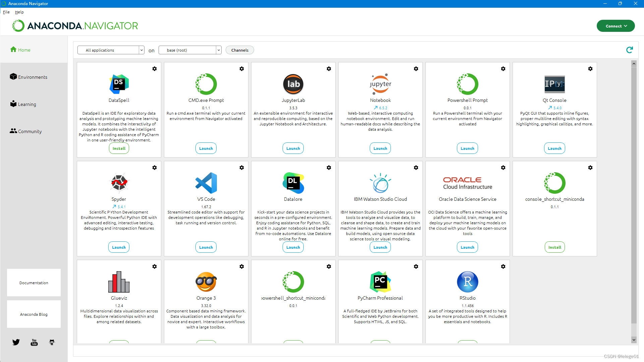The width and height of the screenshot is (644, 362).
Task: Click the Glueviz app logo
Action: [x=119, y=282]
